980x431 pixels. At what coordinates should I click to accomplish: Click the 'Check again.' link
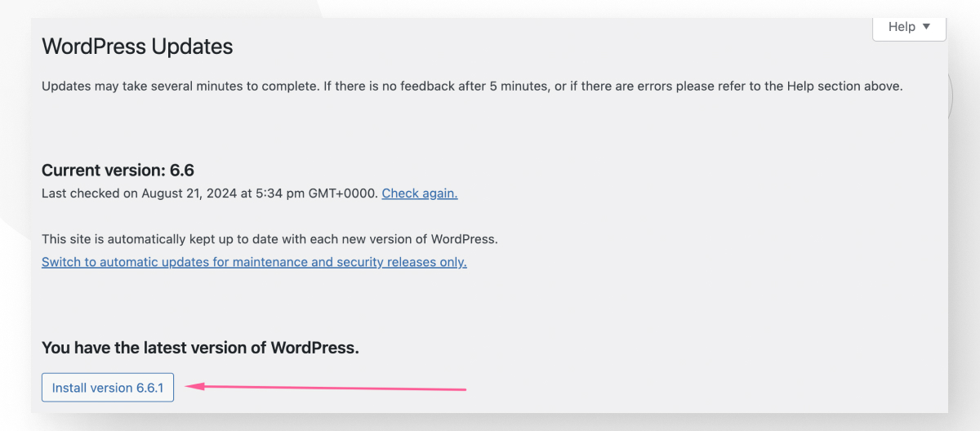420,193
